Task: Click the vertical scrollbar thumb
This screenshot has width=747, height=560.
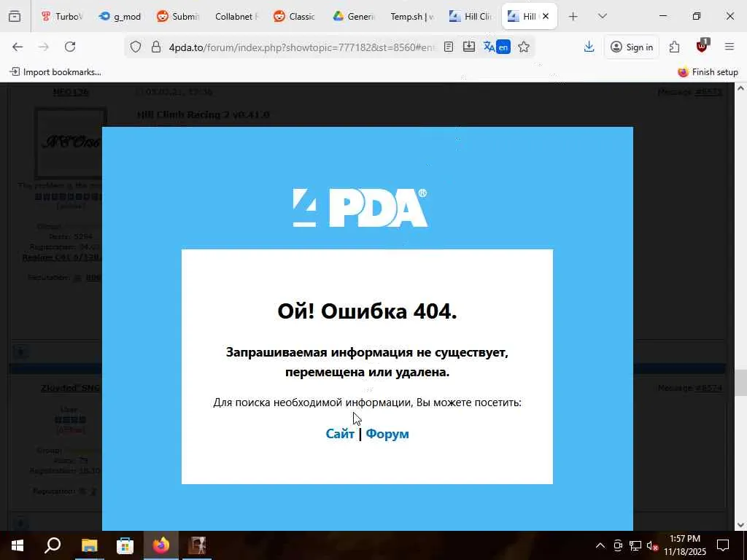Action: (x=740, y=383)
